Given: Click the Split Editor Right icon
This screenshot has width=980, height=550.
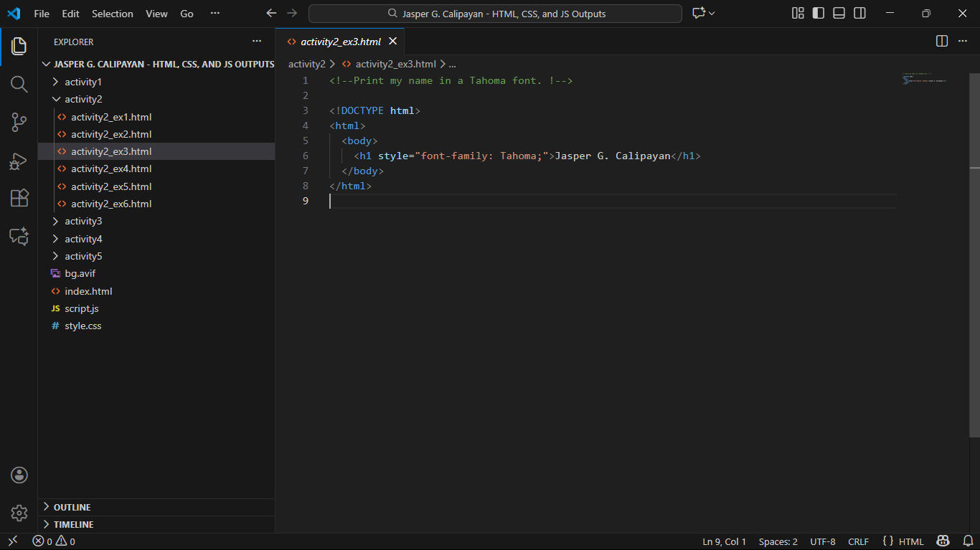Looking at the screenshot, I should point(942,42).
